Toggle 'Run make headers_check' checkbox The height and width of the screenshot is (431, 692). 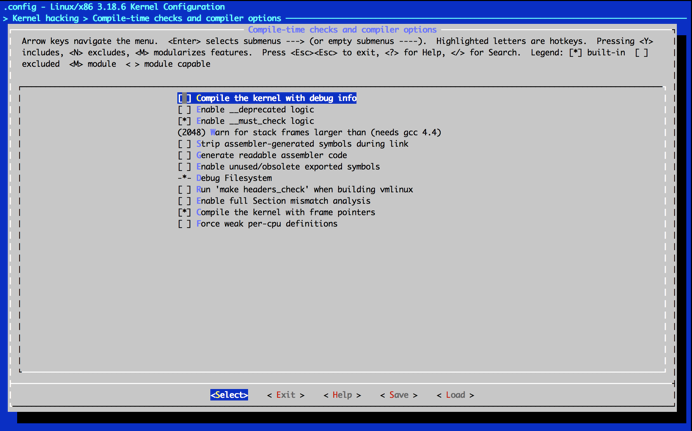tap(184, 190)
